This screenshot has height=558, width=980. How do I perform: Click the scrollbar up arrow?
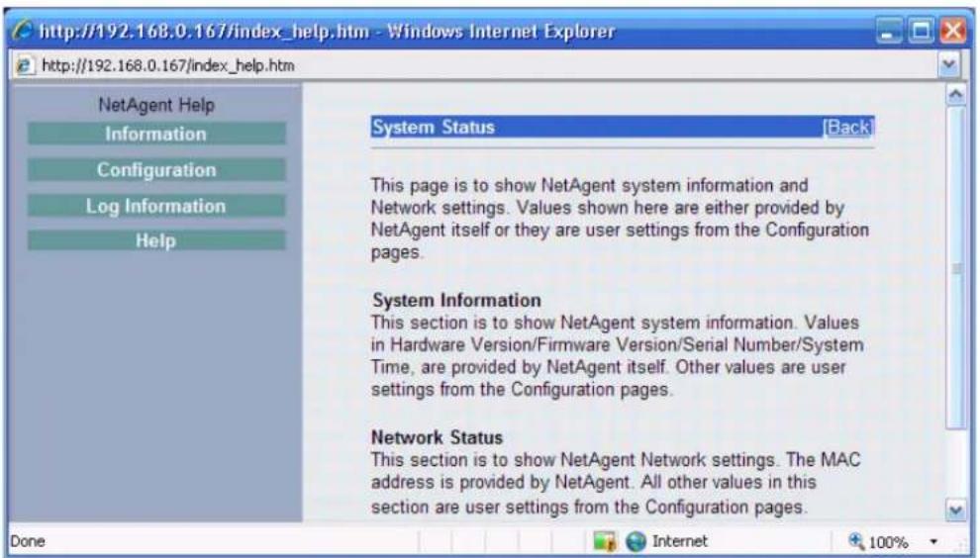click(x=955, y=96)
